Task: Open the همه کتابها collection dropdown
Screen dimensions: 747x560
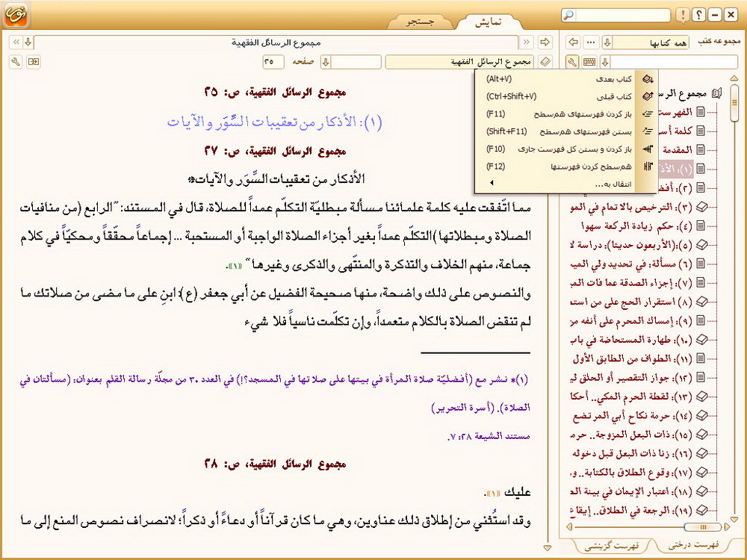Action: [x=607, y=43]
